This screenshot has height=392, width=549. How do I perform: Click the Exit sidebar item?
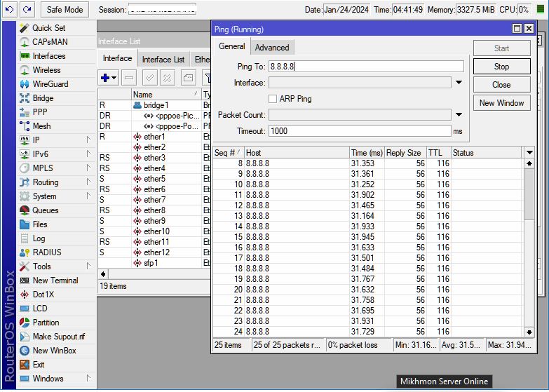pos(38,365)
